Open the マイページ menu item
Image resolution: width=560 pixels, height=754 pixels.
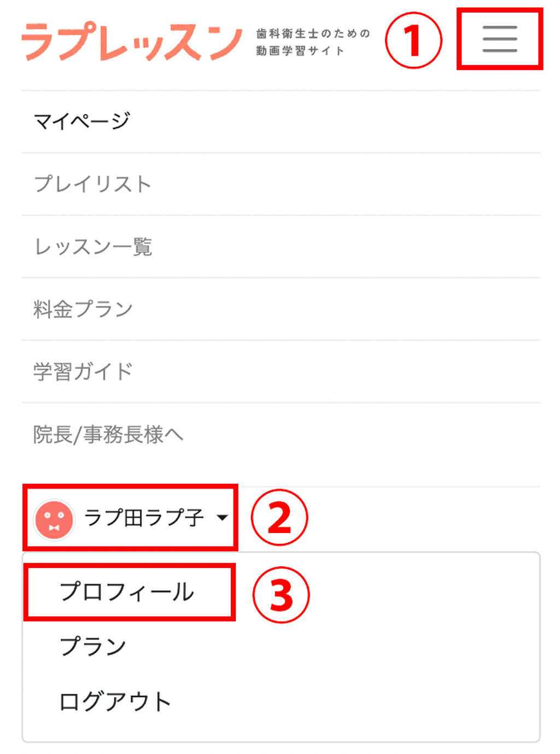(x=82, y=121)
